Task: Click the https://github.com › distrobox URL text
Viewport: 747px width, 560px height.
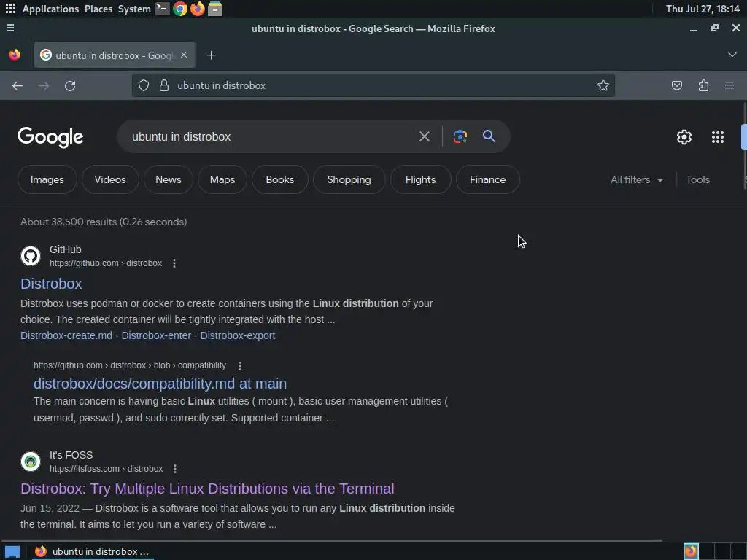Action: coord(106,263)
